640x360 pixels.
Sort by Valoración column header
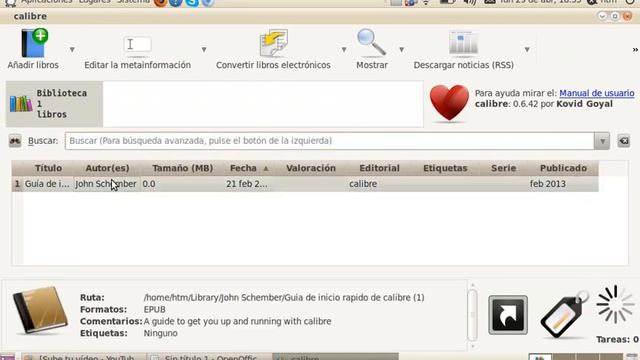point(311,168)
